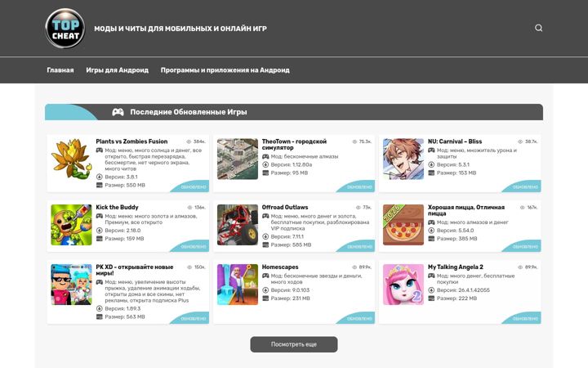Open the search magnifier icon
This screenshot has height=368, width=588.
[x=538, y=28]
